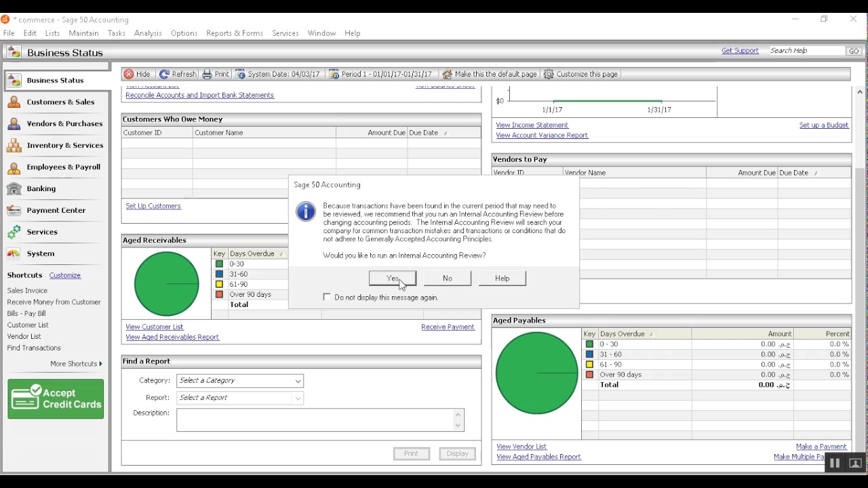This screenshot has height=488, width=868.
Task: Expand More Shortcuts arrow
Action: coord(100,364)
